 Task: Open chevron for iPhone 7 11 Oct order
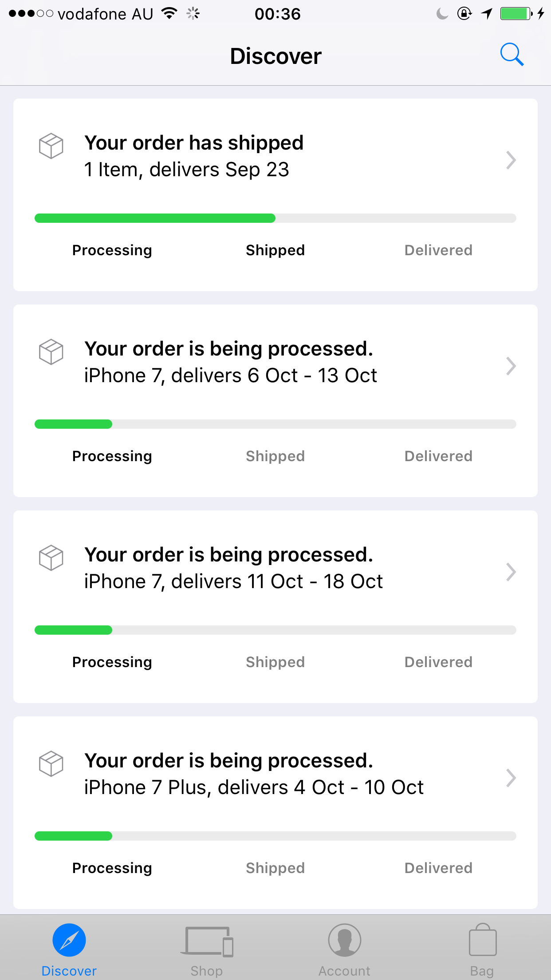pos(511,572)
